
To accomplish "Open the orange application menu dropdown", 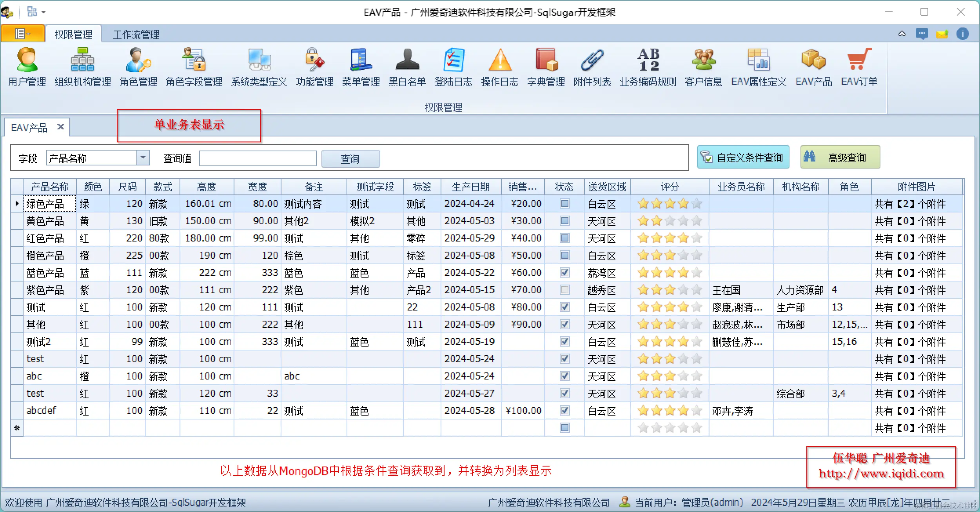I will tap(23, 34).
